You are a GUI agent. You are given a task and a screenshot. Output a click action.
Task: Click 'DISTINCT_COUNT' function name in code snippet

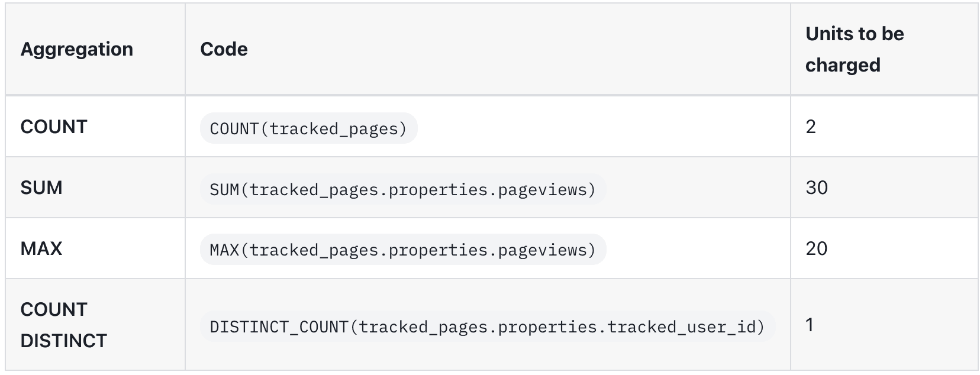coord(279,327)
